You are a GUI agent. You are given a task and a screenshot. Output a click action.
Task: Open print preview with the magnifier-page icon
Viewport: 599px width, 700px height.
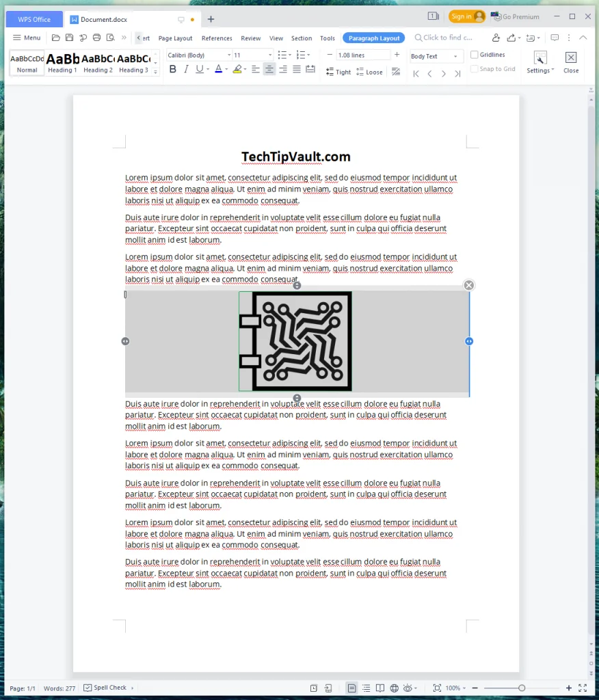110,38
